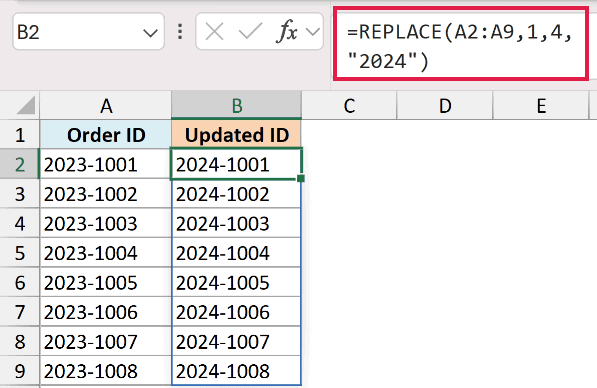Select cell containing 2024-1005
The width and height of the screenshot is (597, 388).
(236, 282)
